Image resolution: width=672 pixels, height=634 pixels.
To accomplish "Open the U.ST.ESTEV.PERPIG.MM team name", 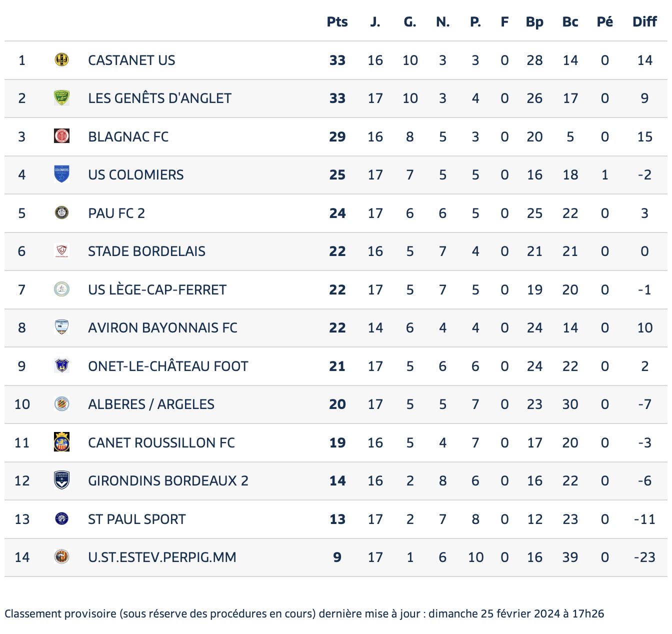I will pyautogui.click(x=162, y=557).
